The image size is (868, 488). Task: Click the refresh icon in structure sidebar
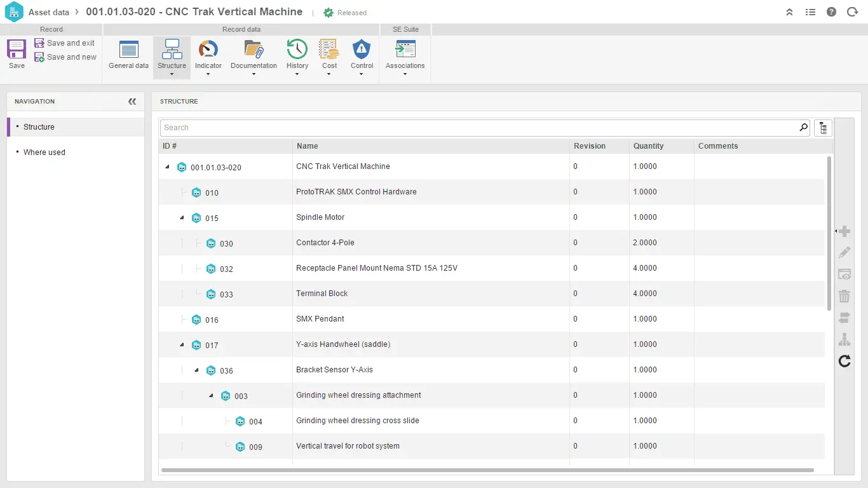coord(844,362)
